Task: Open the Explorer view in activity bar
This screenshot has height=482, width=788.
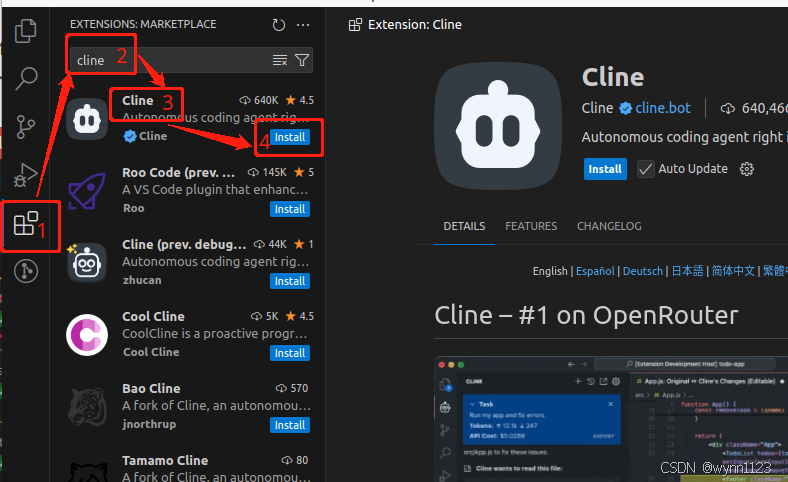Action: point(26,31)
